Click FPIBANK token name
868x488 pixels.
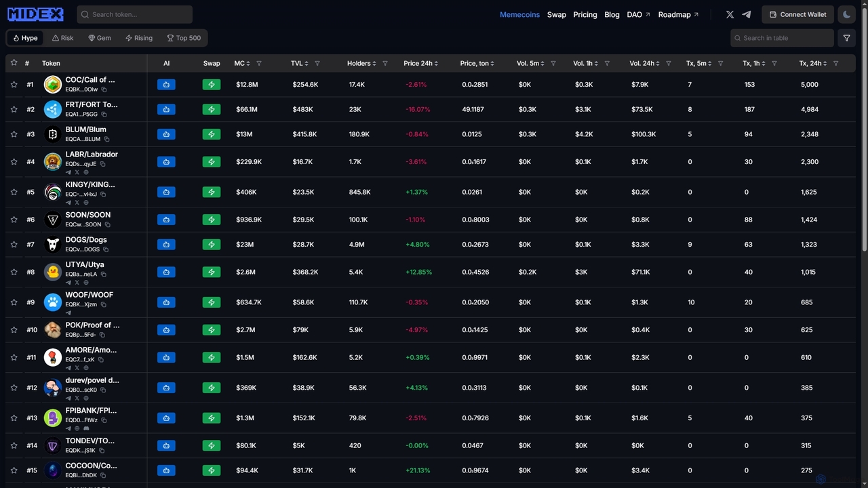tap(91, 411)
